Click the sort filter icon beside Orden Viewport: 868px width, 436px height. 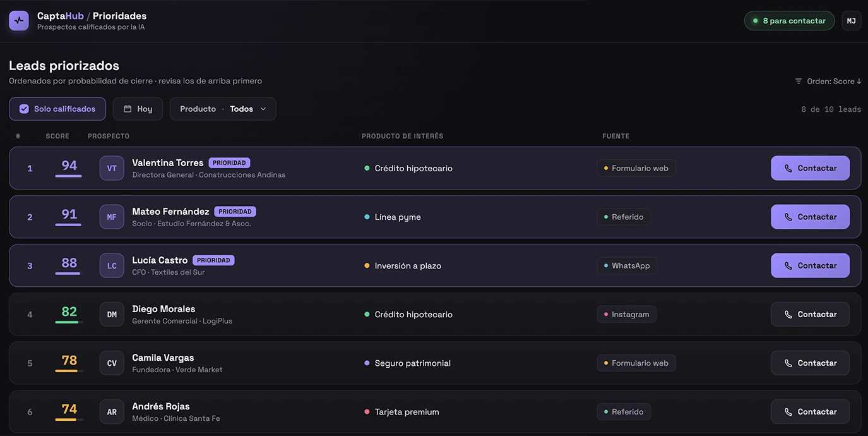[x=799, y=81]
